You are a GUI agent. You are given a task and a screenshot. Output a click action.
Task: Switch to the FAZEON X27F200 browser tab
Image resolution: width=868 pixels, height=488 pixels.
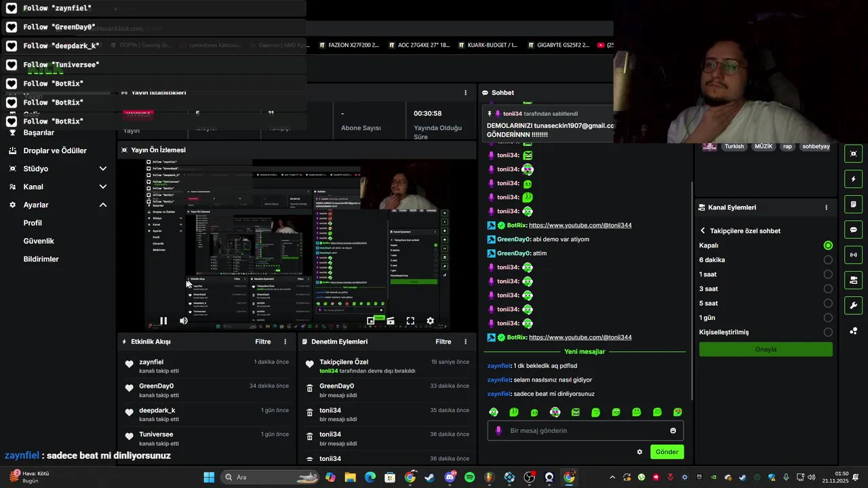pyautogui.click(x=349, y=45)
